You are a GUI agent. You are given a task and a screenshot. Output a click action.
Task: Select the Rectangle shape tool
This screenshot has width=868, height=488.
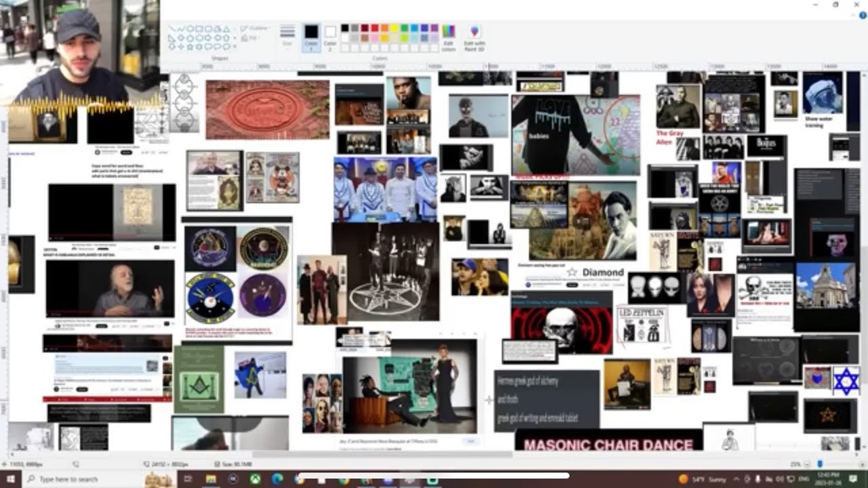[199, 29]
